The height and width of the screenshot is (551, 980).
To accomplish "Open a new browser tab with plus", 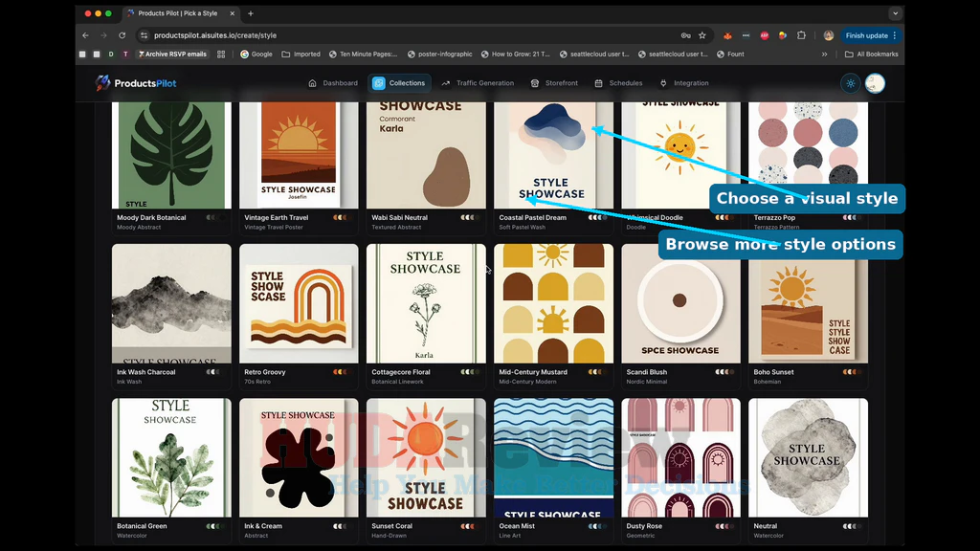I will (251, 13).
